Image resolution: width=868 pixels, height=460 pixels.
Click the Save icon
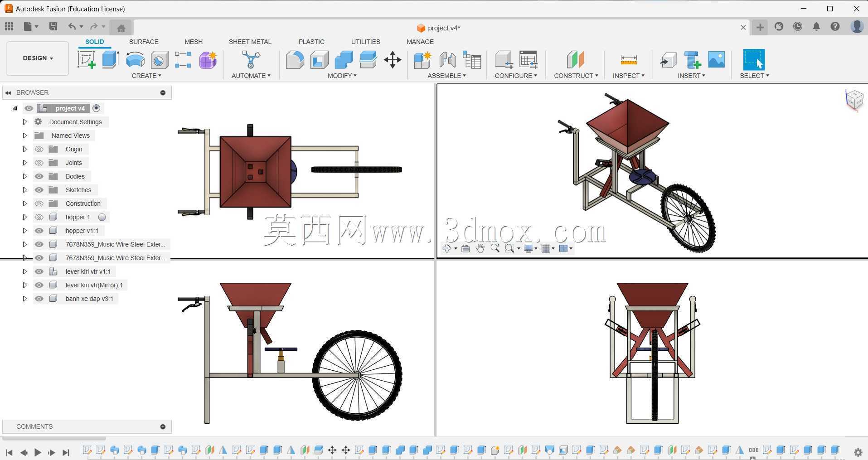(53, 27)
